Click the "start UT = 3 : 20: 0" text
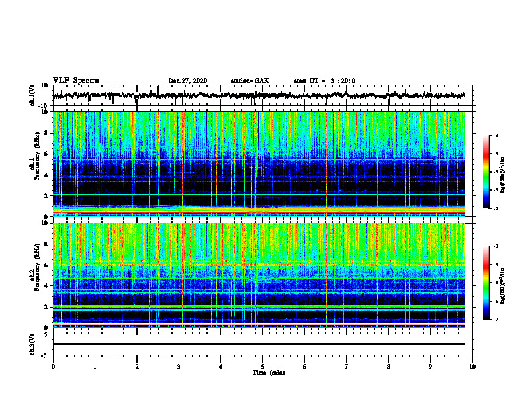 point(324,81)
